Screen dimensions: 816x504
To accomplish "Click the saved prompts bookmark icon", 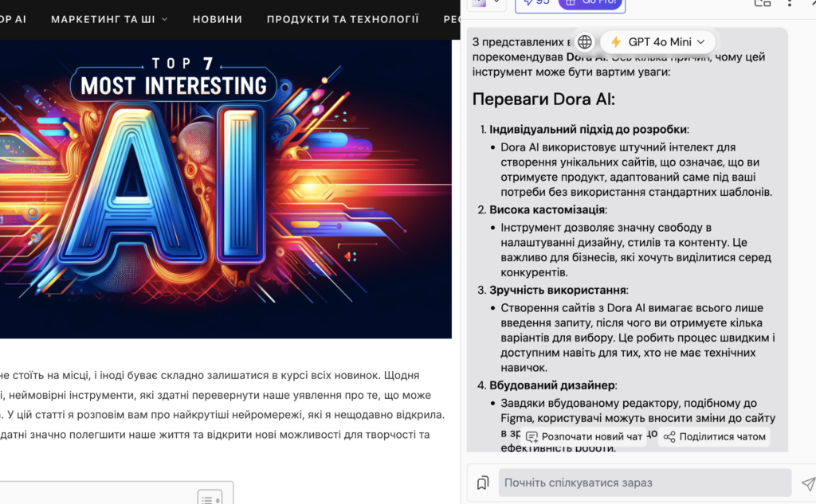I will point(482,483).
